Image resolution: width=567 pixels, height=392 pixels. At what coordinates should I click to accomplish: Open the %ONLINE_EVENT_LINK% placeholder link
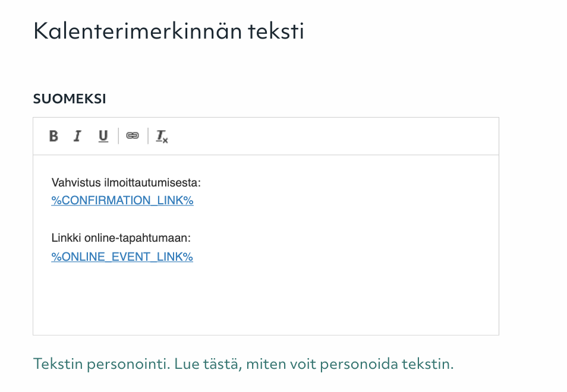click(x=122, y=257)
